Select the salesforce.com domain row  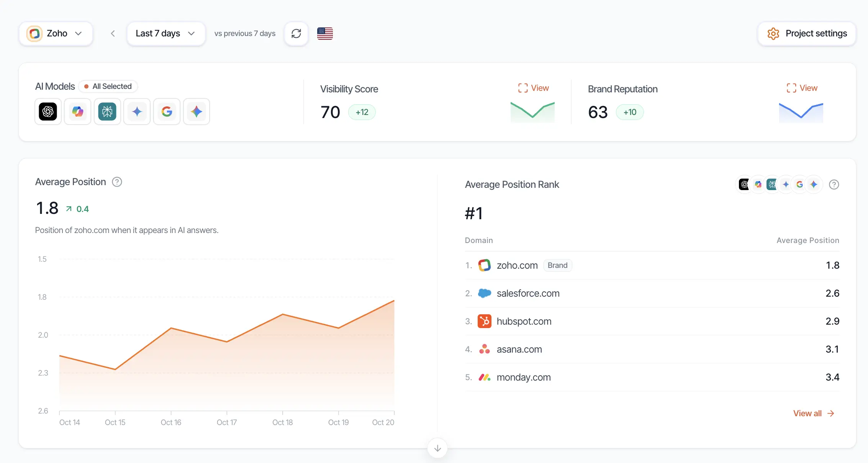point(652,293)
